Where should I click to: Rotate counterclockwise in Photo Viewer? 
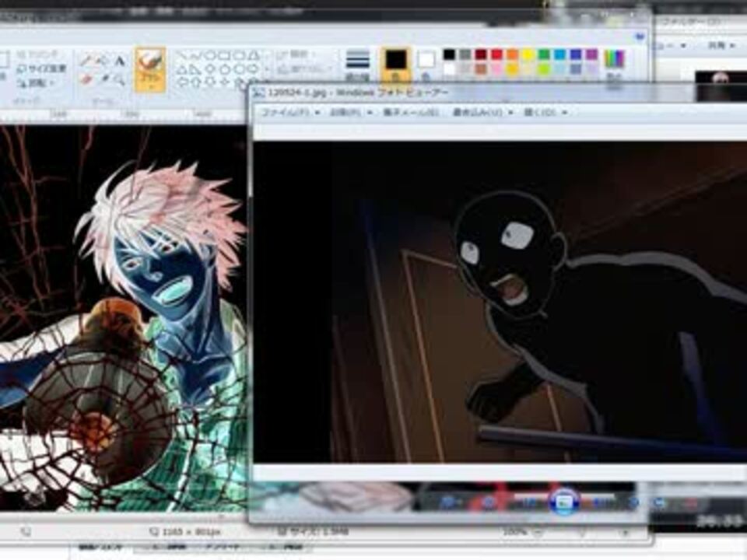pos(633,502)
